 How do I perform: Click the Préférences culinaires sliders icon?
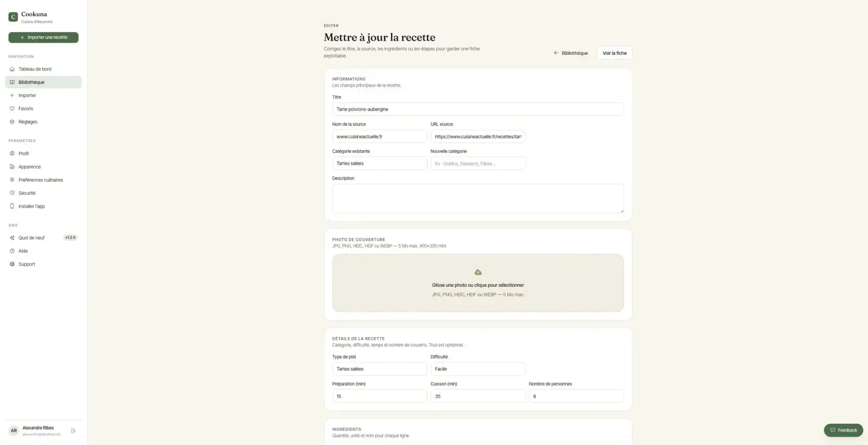[12, 180]
